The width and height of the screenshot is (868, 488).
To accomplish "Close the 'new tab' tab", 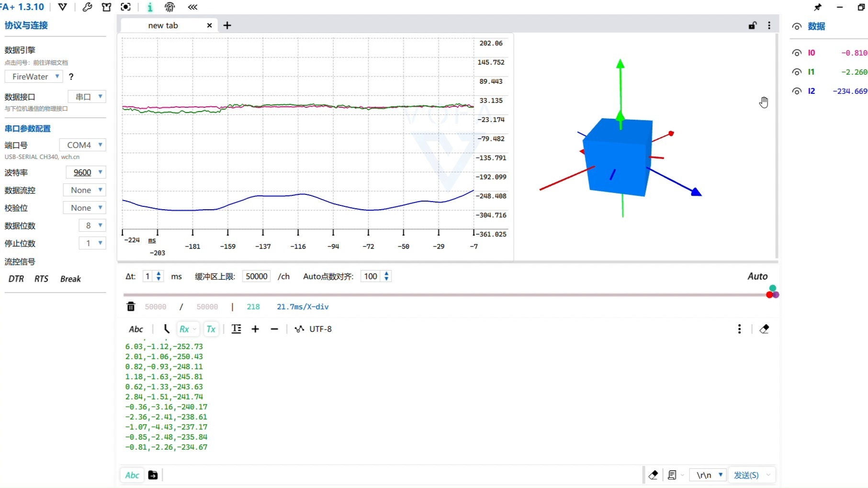I will (x=209, y=25).
